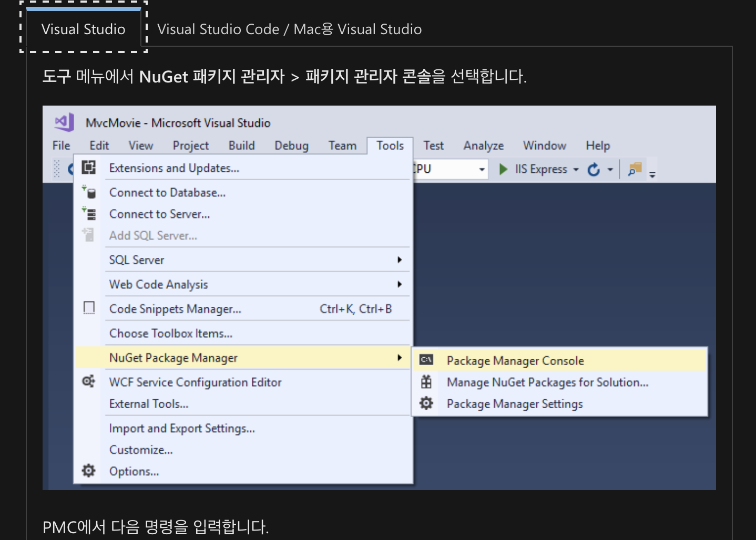This screenshot has height=540, width=756.
Task: Click the Visual Studio logo icon in the title bar
Action: coord(64,122)
